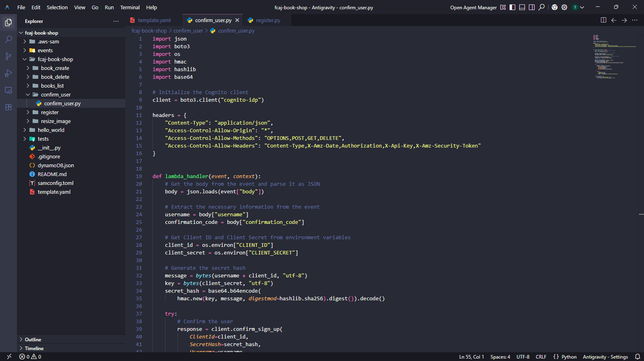
Task: Click the UTF-8 encoding indicator
Action: (523, 357)
